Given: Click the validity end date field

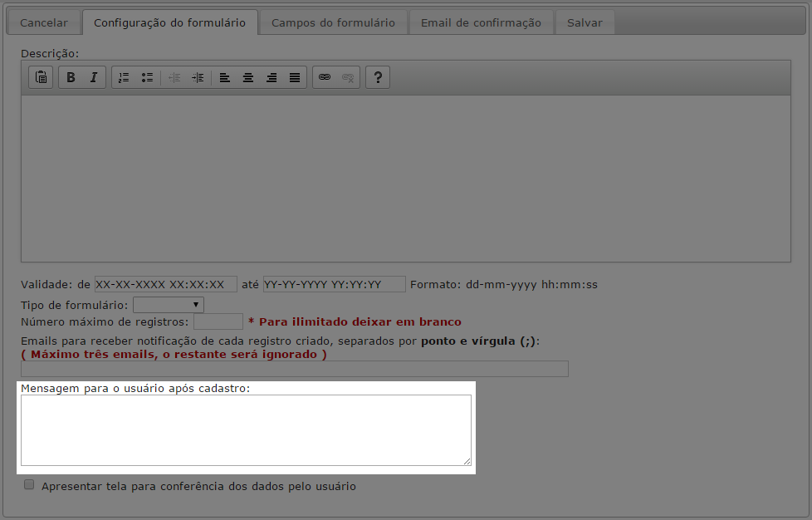Looking at the screenshot, I should pos(334,284).
